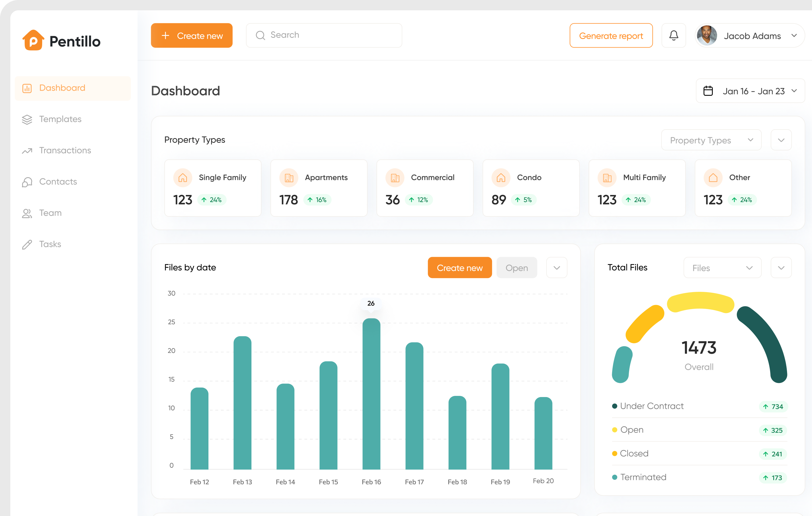Expand the Total Files dropdown selector

coord(719,267)
